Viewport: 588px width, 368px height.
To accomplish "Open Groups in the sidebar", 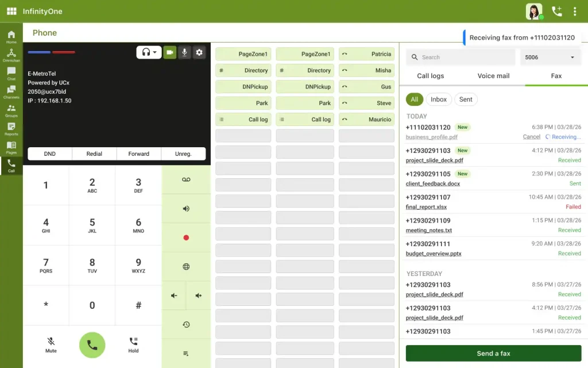I will [x=11, y=110].
